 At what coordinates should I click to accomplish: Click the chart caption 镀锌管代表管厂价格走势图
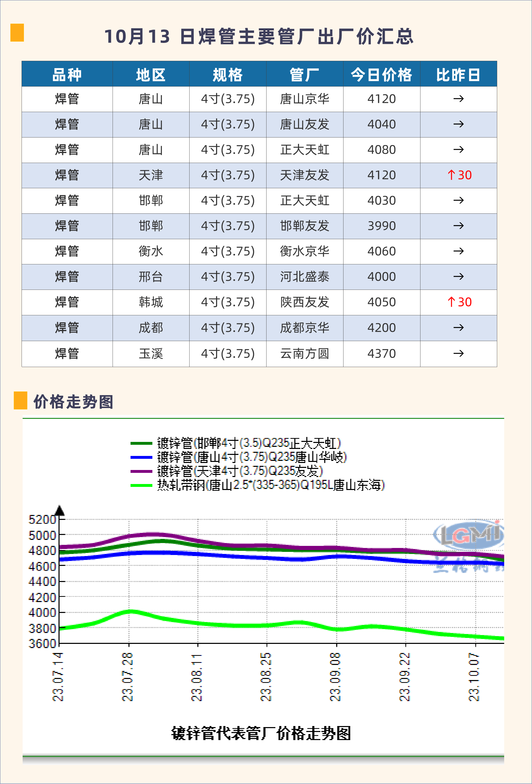(261, 733)
